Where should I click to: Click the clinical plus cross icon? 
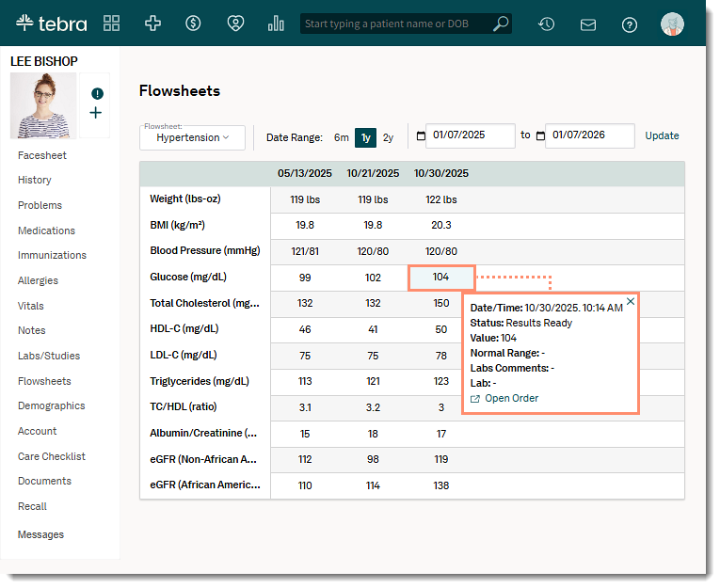click(152, 24)
